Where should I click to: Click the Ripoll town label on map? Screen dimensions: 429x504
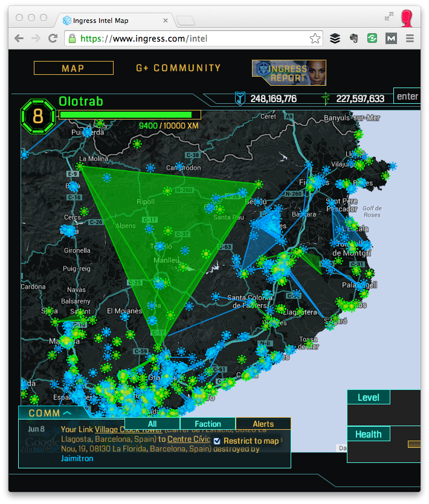(146, 202)
